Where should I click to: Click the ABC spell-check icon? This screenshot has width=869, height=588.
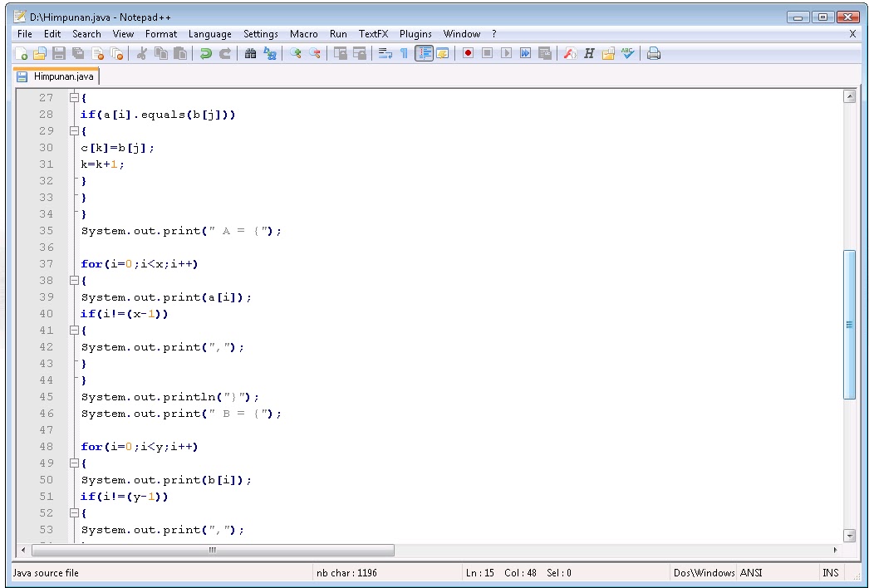627,53
